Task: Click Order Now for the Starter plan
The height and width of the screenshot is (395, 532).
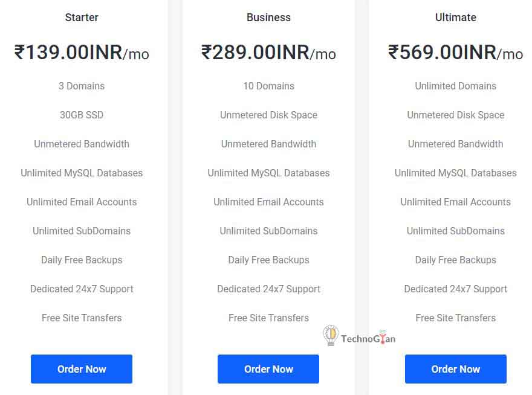Action: (82, 369)
